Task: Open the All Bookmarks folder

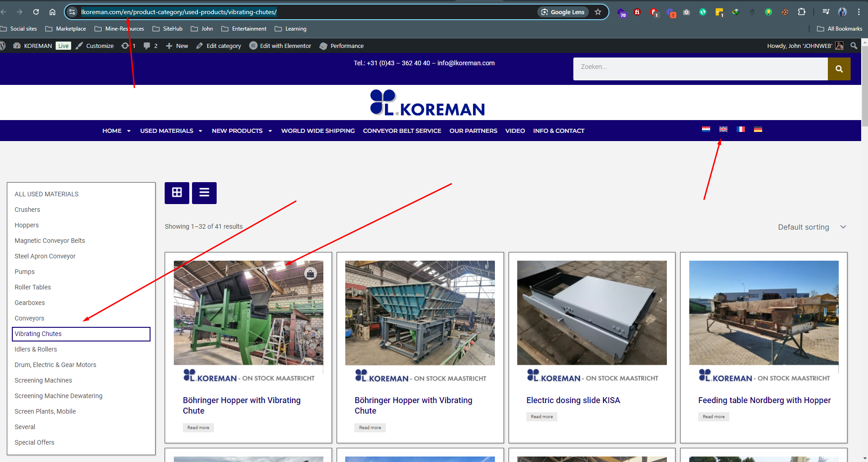Action: pyautogui.click(x=840, y=29)
